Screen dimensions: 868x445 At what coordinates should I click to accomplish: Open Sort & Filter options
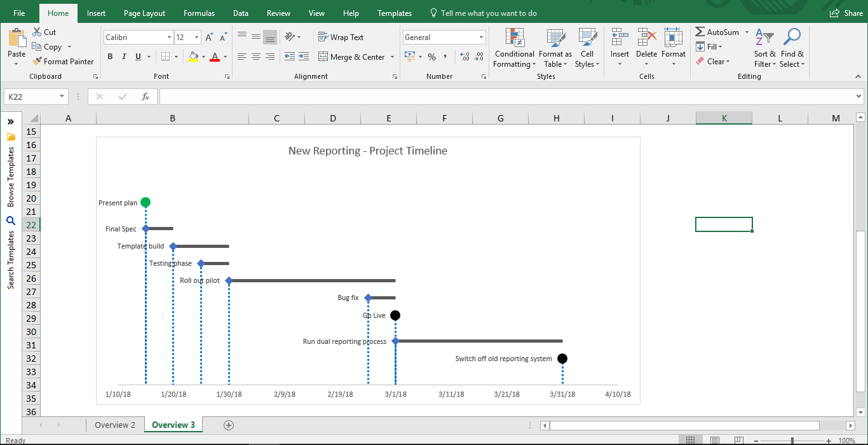tap(764, 48)
